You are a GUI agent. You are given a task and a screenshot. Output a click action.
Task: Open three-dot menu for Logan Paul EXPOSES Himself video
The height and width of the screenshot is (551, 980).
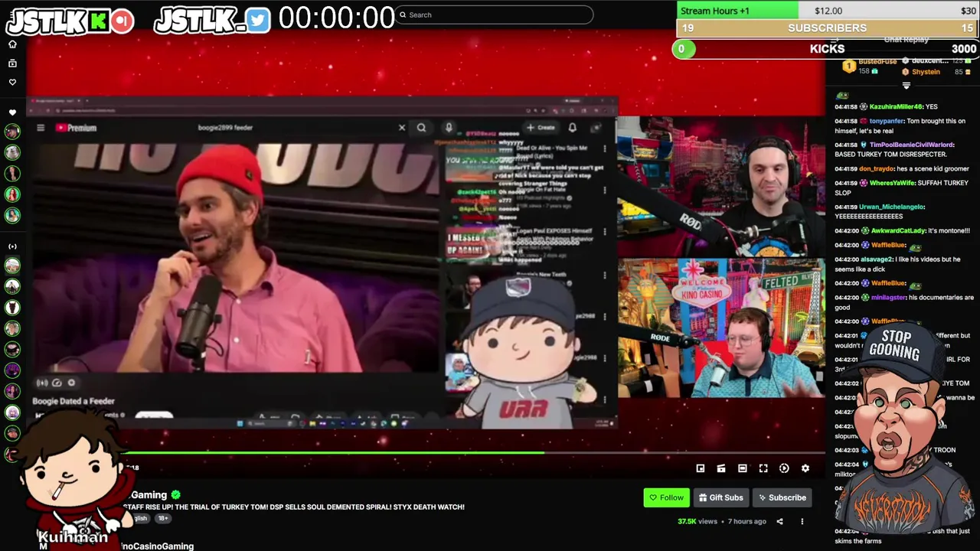point(604,231)
